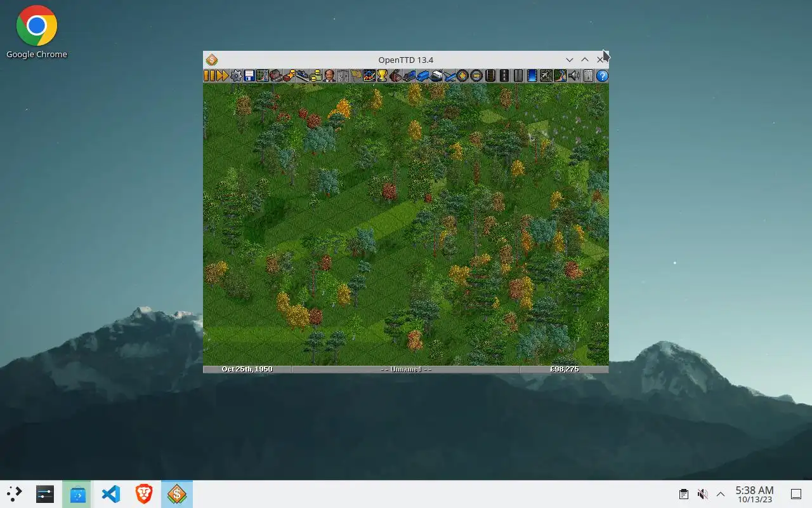This screenshot has height=508, width=812.
Task: Open company manager face icon
Action: (x=329, y=76)
